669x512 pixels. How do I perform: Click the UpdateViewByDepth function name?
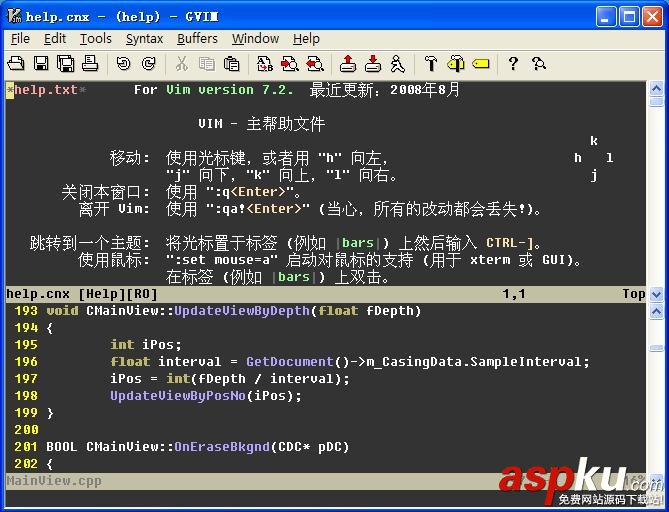pyautogui.click(x=242, y=311)
